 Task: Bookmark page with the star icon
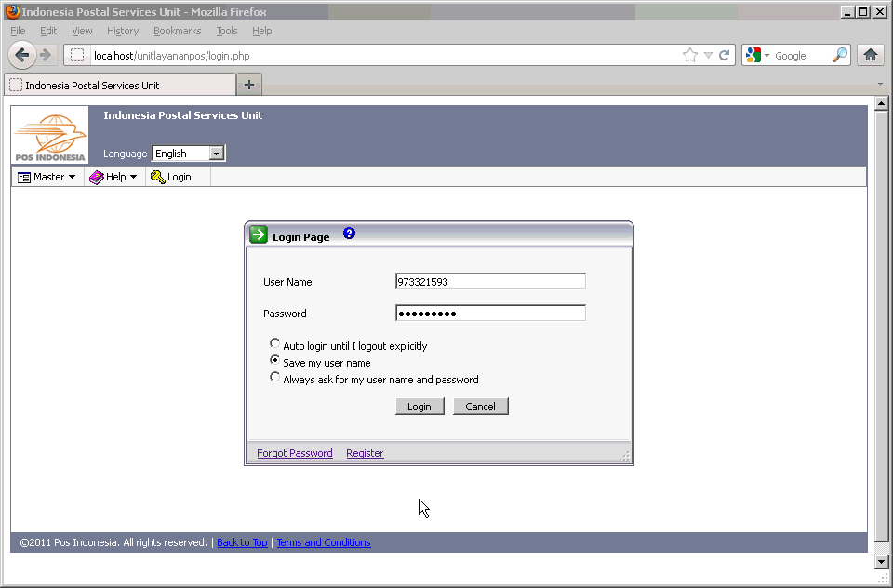(689, 56)
